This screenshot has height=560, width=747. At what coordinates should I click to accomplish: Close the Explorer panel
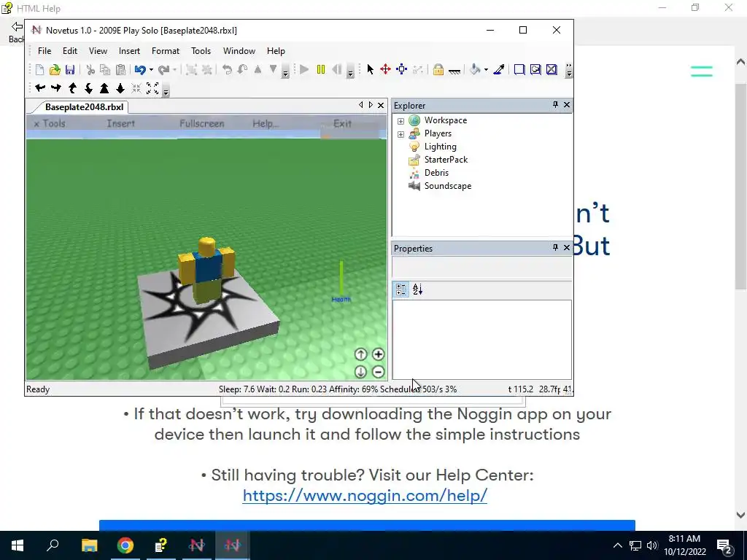(567, 105)
